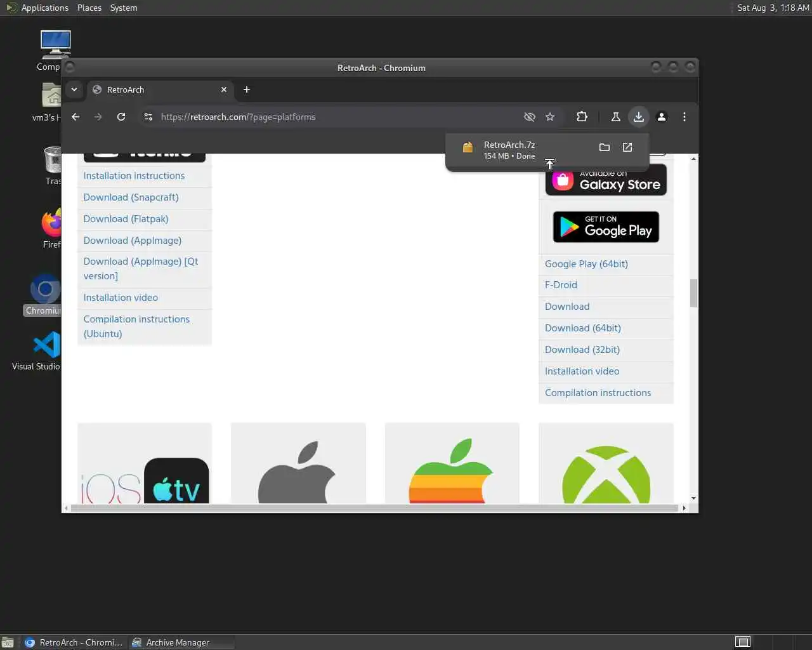Click Download (AppImage) link
The image size is (812, 650).
pos(132,241)
